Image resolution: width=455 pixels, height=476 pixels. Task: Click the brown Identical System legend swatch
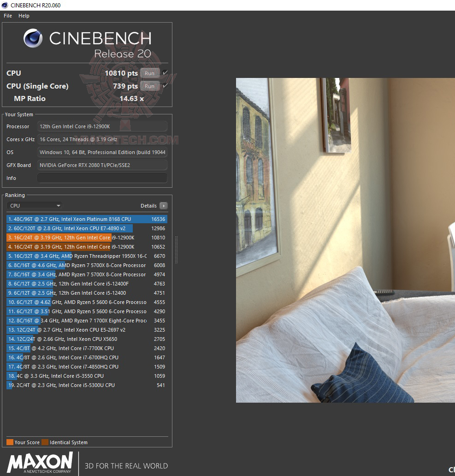pyautogui.click(x=45, y=442)
